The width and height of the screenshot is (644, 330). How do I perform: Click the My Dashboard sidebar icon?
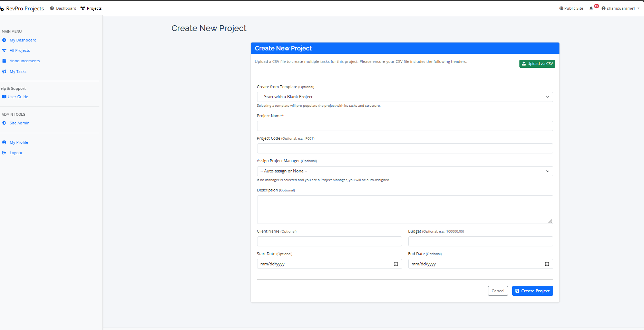pos(4,40)
